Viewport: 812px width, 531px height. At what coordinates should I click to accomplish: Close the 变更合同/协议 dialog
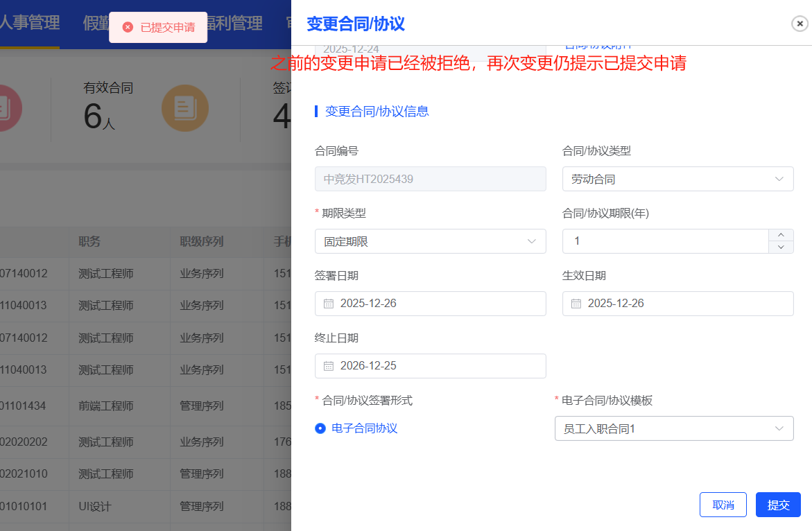(x=800, y=24)
